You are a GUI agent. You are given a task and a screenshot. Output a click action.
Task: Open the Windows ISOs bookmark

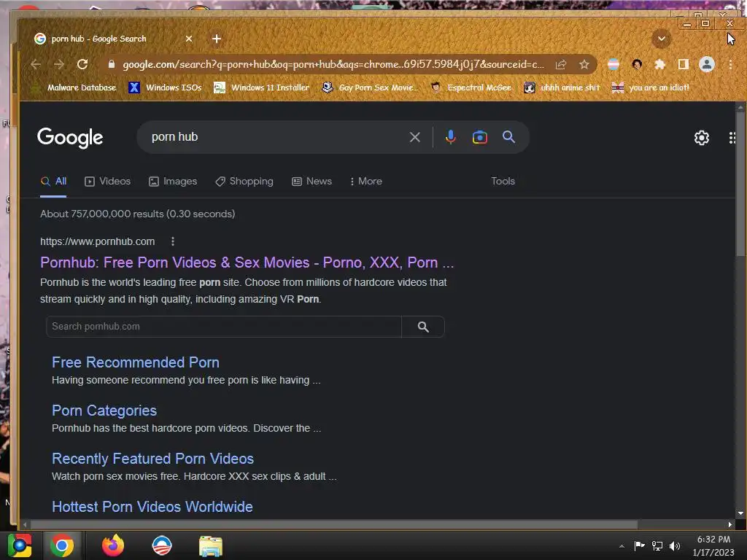[x=166, y=87]
